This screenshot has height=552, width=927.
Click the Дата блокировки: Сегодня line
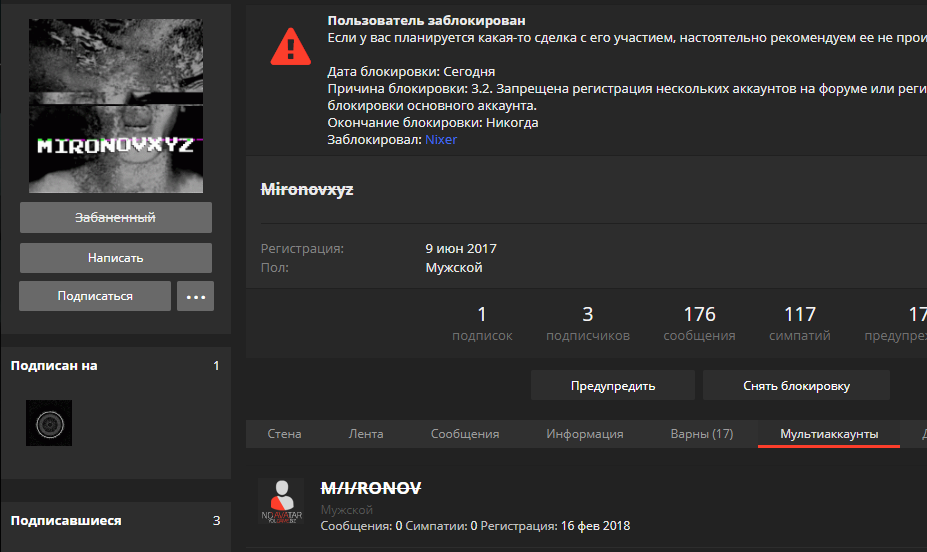(x=411, y=72)
